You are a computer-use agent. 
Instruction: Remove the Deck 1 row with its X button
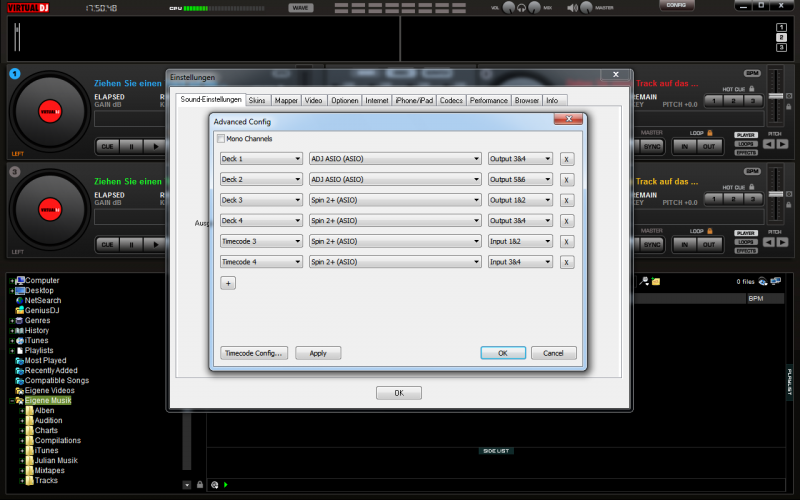(566, 159)
